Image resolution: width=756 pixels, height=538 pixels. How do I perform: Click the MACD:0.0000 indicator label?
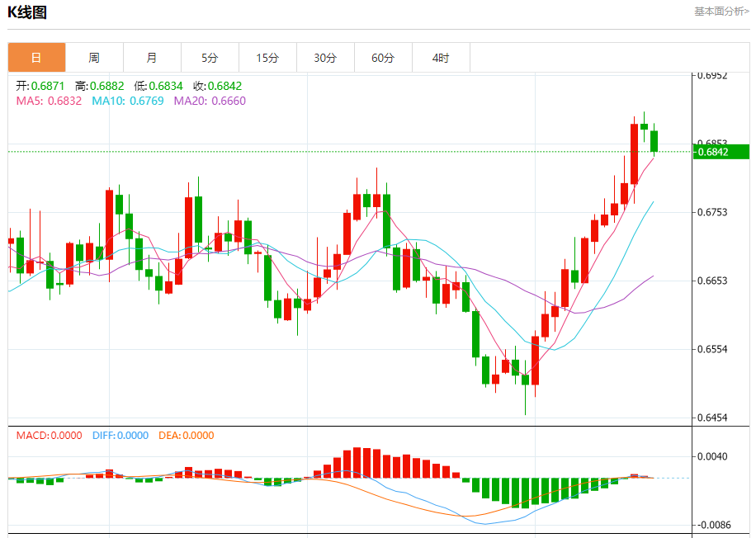[50, 436]
